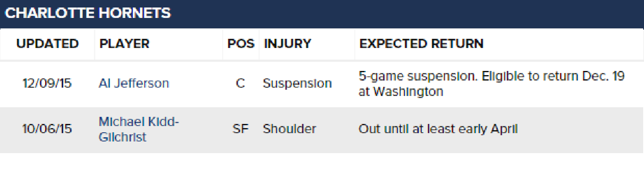644x169 pixels.
Task: Click 'at Washington' in the expected return
Action: pyautogui.click(x=401, y=91)
